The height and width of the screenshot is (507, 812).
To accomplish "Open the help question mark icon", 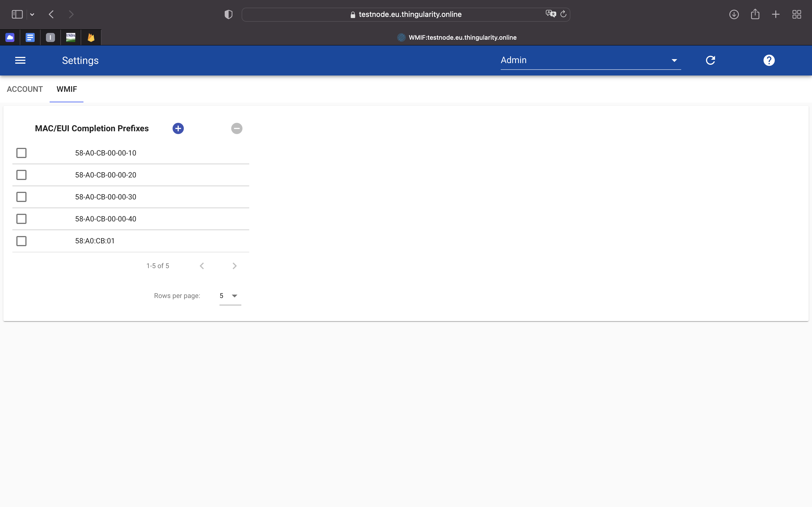I will point(769,60).
